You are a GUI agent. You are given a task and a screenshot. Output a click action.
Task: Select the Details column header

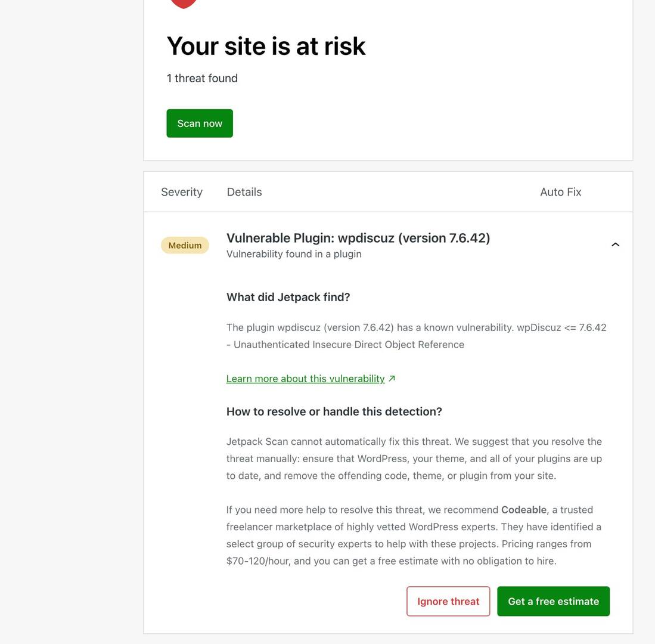point(244,192)
